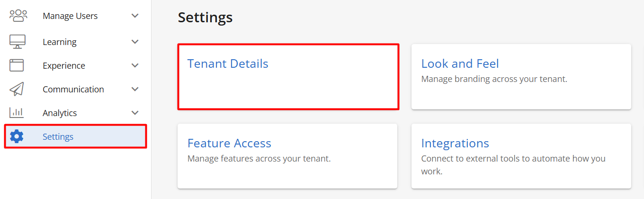Click the Communication paper plane icon

(17, 89)
